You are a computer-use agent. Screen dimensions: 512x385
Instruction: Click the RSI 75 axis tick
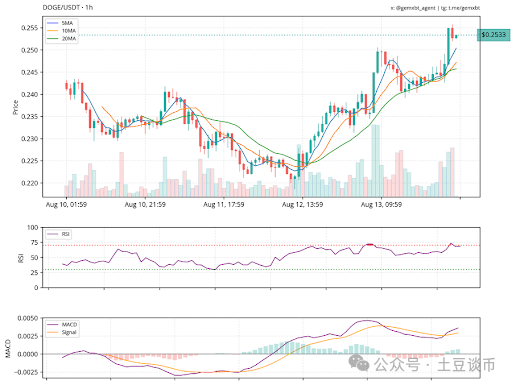(x=35, y=243)
